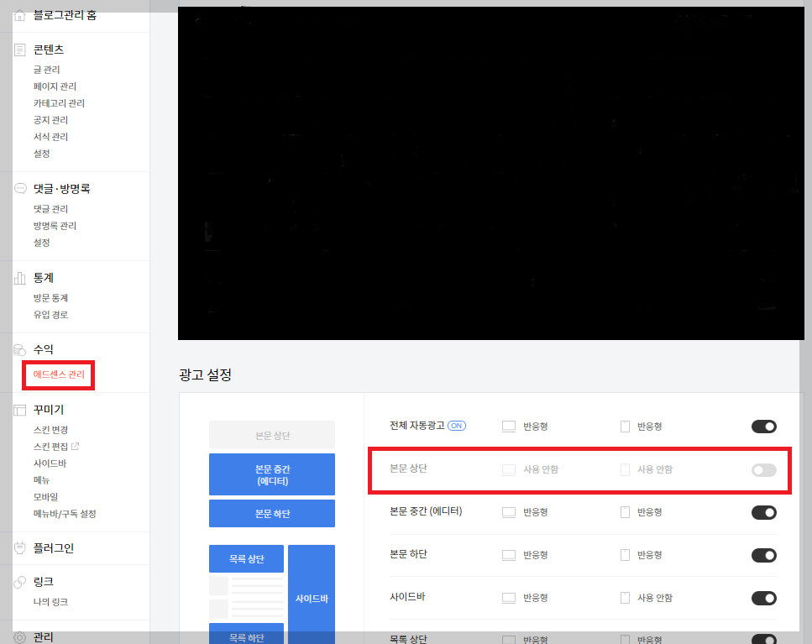Viewport: 812px width, 644px height.
Task: Click 반응형 PC setting in 전체 자동광고 row
Action: [x=536, y=427]
